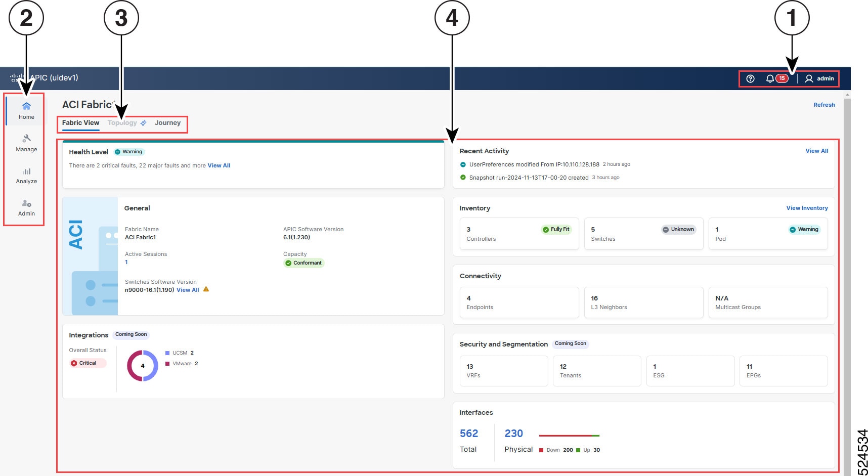Open the 11 EPGs card
The height and width of the screenshot is (476, 868).
click(x=784, y=371)
